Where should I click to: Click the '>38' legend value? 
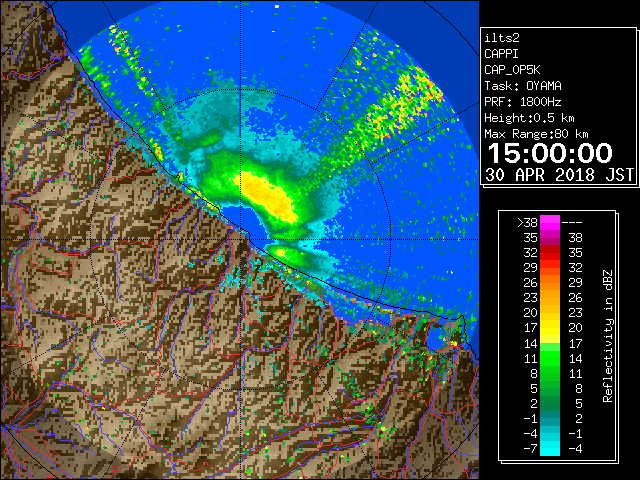coord(527,222)
